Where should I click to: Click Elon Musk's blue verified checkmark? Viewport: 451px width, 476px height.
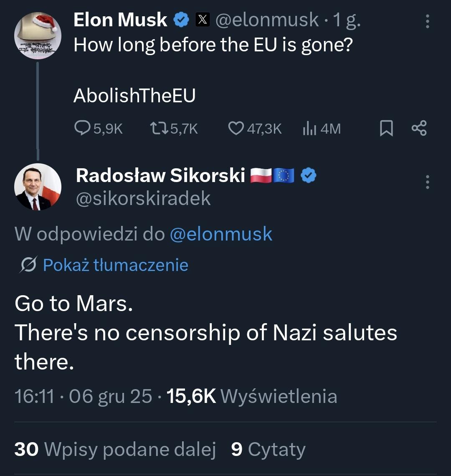[x=181, y=20]
